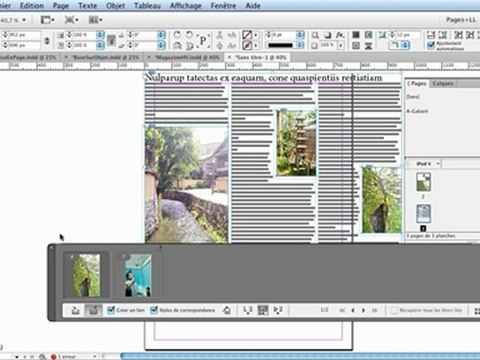The height and width of the screenshot is (360, 480).
Task: Click the second frame fitting icon
Action: (443, 35)
